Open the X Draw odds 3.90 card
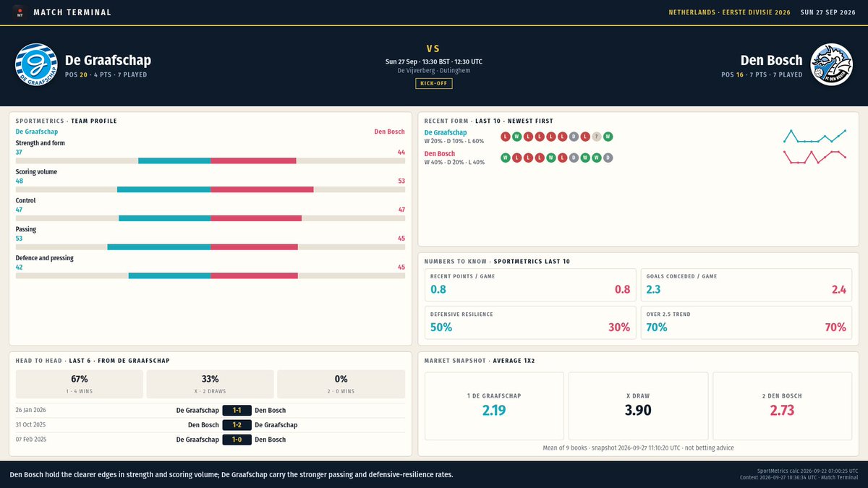Image resolution: width=868 pixels, height=488 pixels. (638, 406)
